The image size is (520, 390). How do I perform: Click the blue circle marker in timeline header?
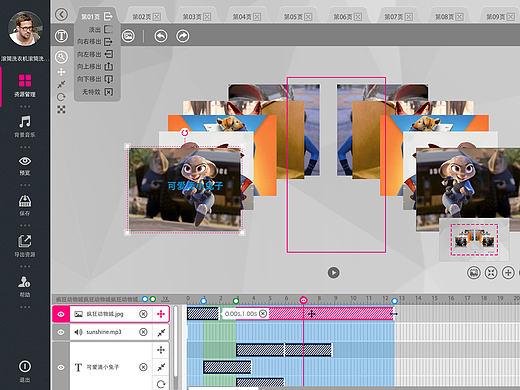pyautogui.click(x=145, y=299)
